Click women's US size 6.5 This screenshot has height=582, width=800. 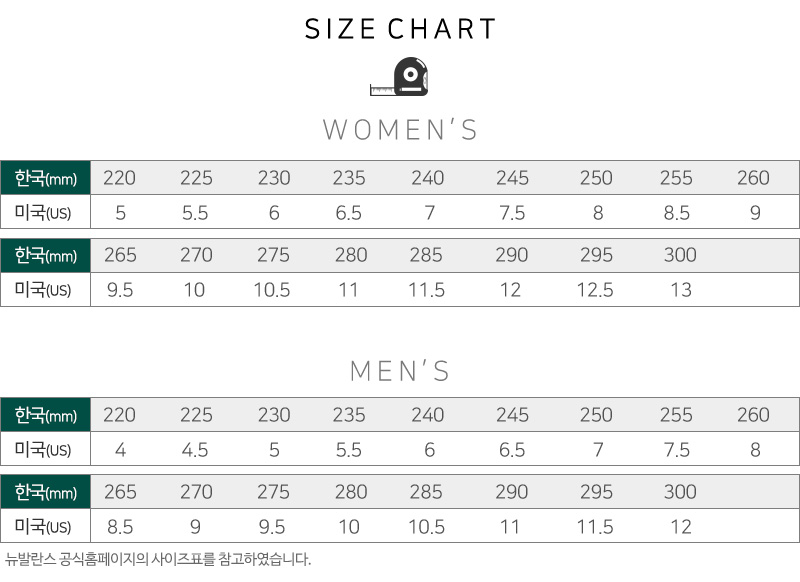348,213
